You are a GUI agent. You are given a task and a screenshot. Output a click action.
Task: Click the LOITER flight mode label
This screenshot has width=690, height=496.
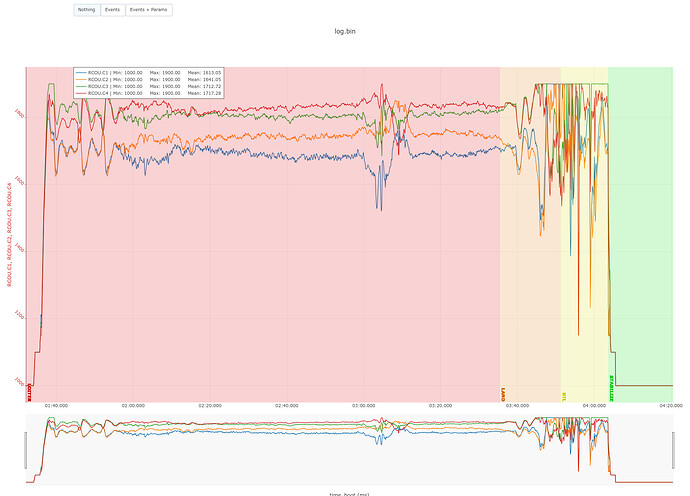pyautogui.click(x=29, y=393)
